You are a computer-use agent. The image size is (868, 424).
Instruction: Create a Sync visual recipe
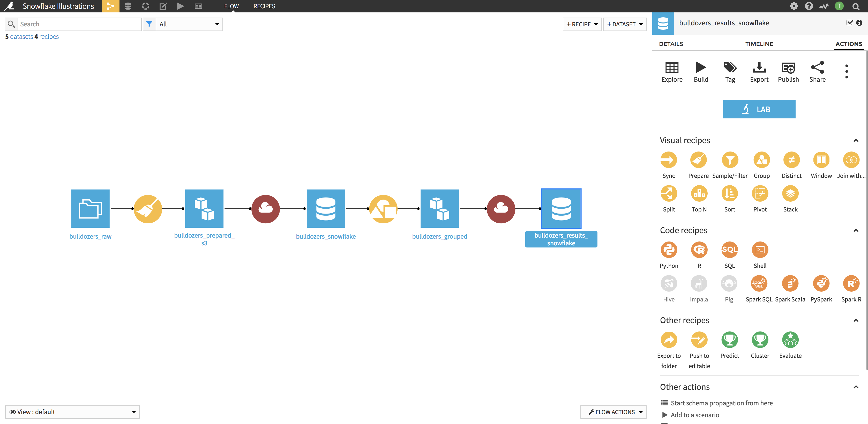pyautogui.click(x=669, y=160)
